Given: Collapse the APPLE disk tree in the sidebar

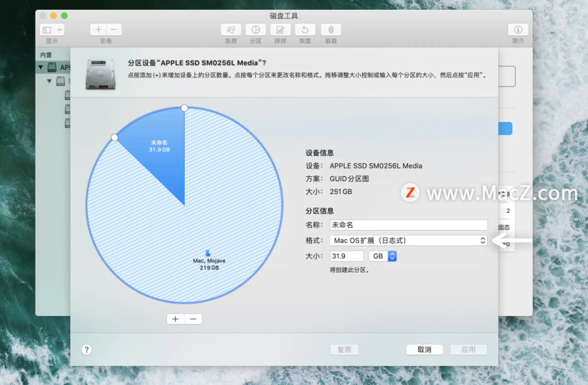Looking at the screenshot, I should [41, 67].
